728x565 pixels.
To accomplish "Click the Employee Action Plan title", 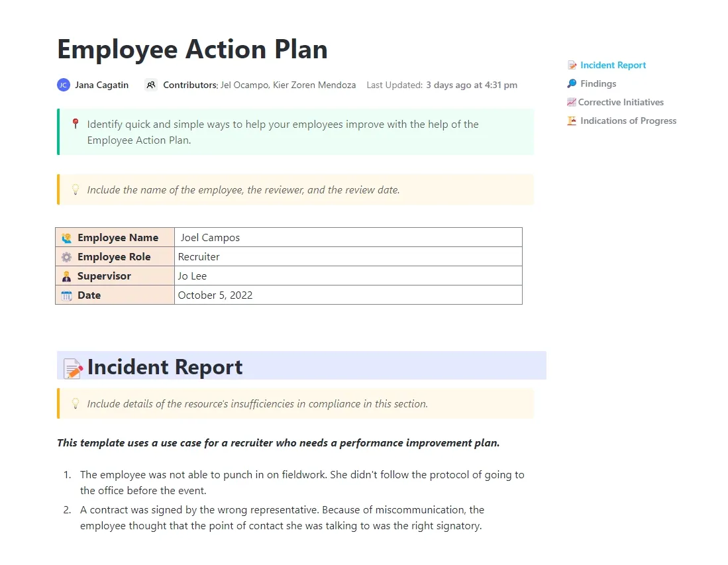I will click(193, 49).
